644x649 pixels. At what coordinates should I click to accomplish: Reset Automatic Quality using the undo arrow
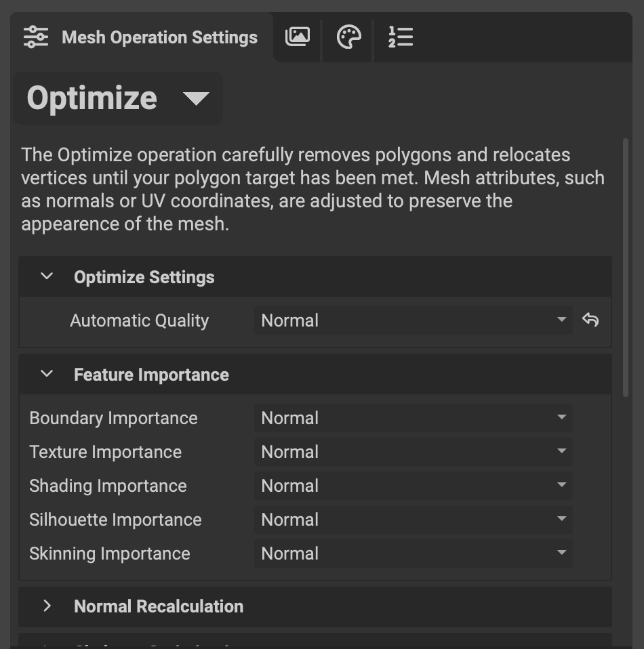pos(591,320)
